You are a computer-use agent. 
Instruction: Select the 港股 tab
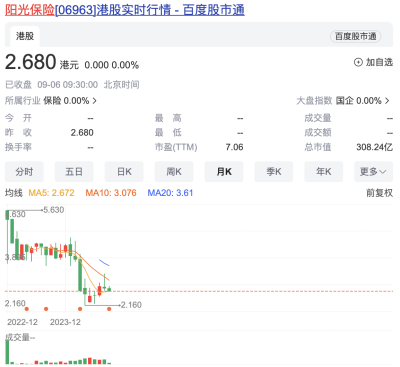click(x=25, y=36)
